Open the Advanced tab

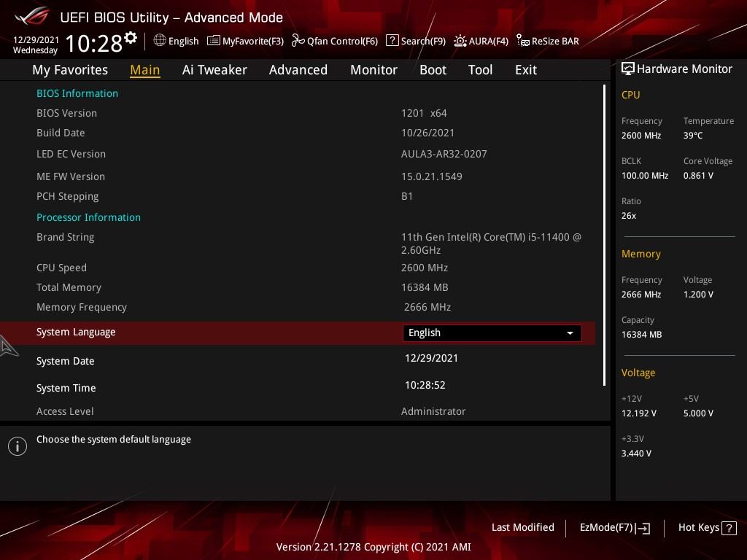coord(298,70)
